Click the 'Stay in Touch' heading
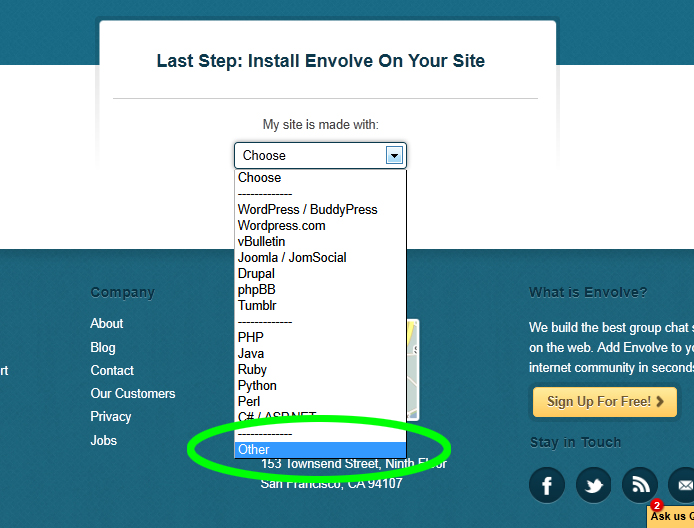694x528 pixels. 575,442
